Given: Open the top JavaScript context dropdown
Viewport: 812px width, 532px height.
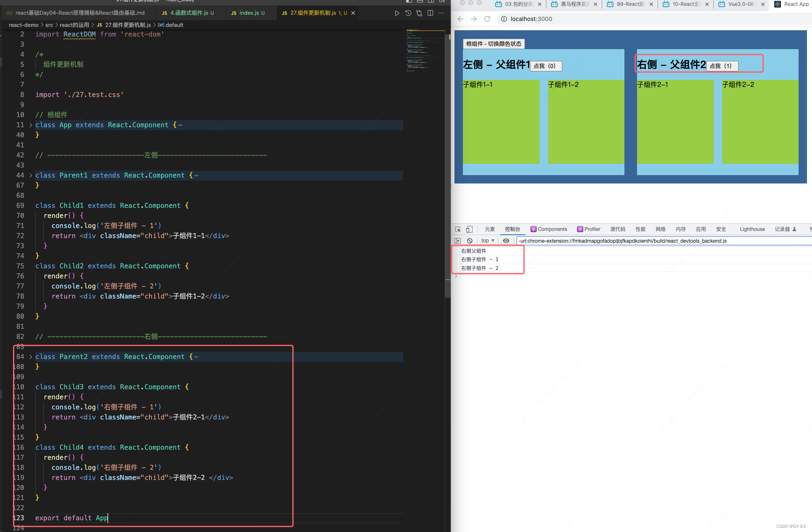Looking at the screenshot, I should coord(488,241).
